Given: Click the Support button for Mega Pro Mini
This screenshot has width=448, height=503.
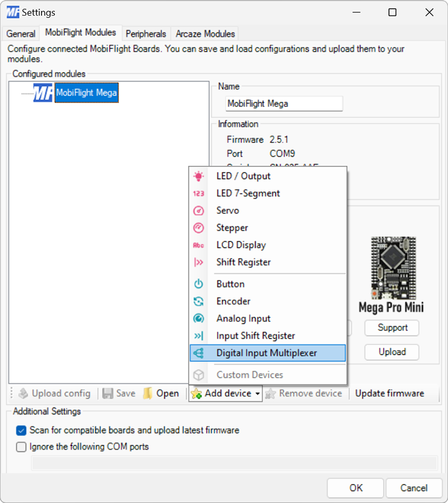Looking at the screenshot, I should [391, 328].
